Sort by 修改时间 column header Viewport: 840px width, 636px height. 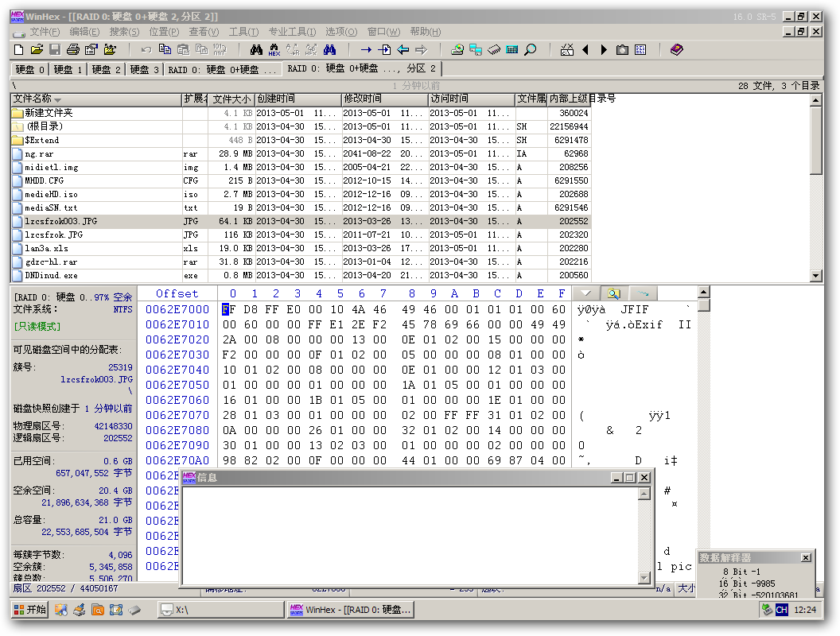pyautogui.click(x=385, y=99)
